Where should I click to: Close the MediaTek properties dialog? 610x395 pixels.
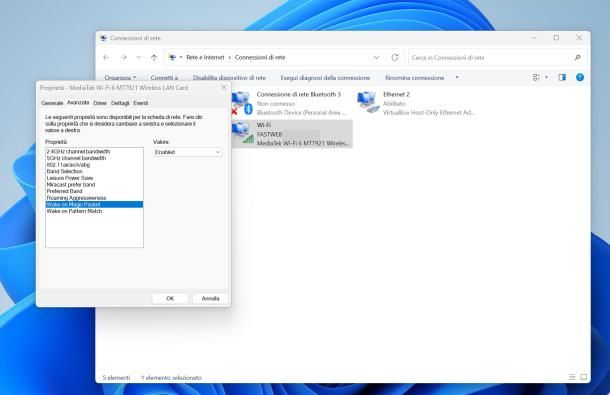tap(224, 87)
